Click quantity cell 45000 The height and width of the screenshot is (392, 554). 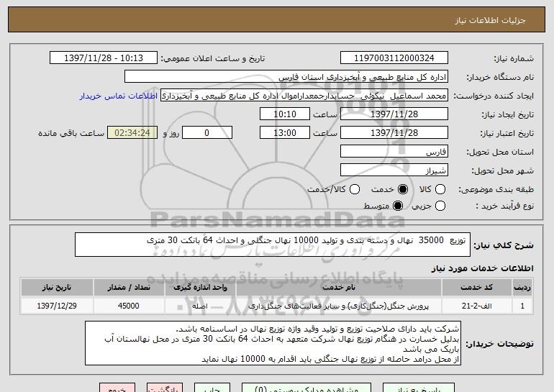pyautogui.click(x=129, y=306)
